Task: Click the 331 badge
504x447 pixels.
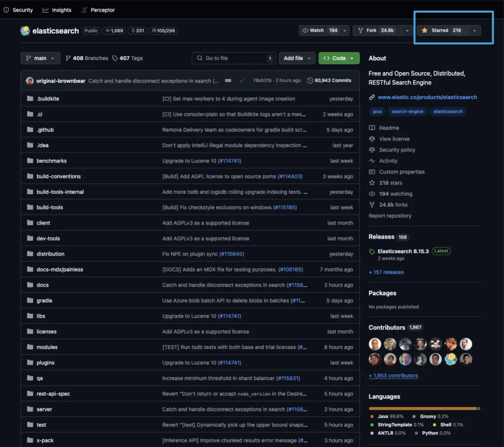Action: pos(138,31)
